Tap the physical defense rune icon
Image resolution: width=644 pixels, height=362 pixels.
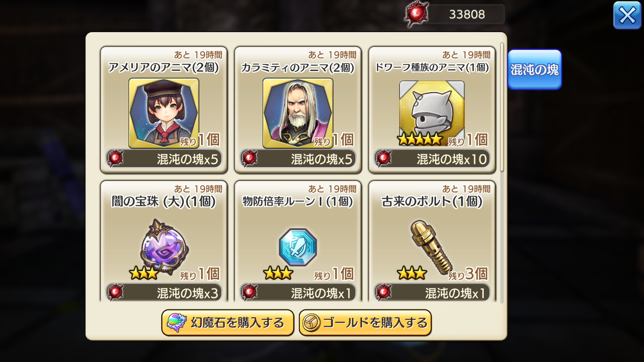(298, 247)
